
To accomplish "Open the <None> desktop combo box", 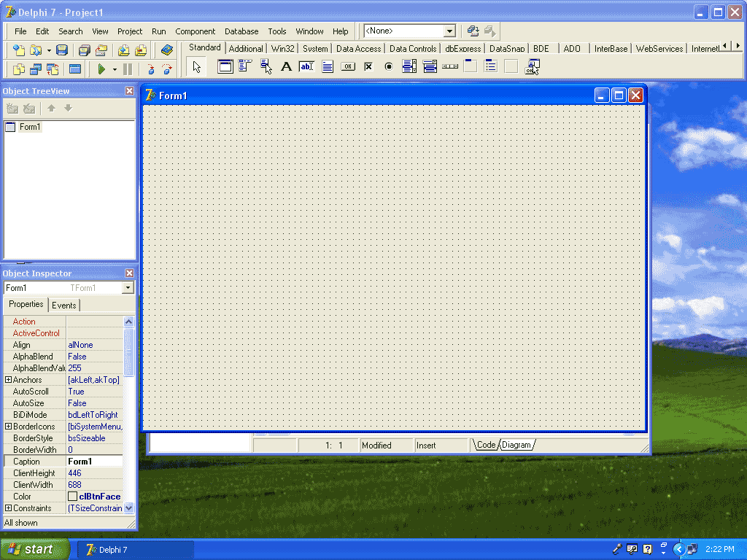I will click(449, 31).
